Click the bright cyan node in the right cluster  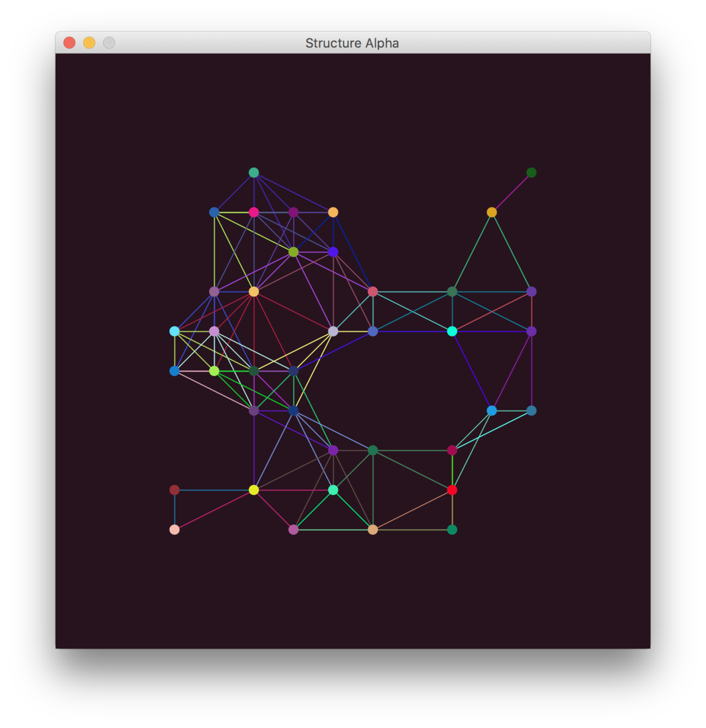tap(452, 331)
